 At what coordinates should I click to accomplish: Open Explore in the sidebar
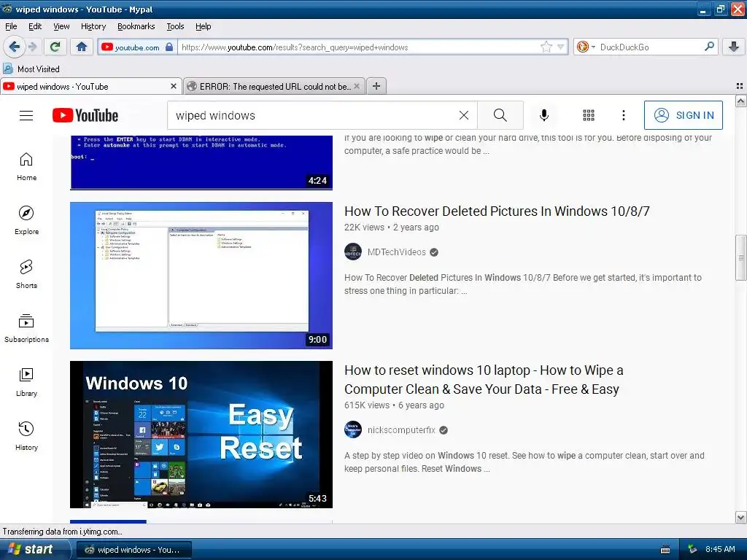click(26, 220)
